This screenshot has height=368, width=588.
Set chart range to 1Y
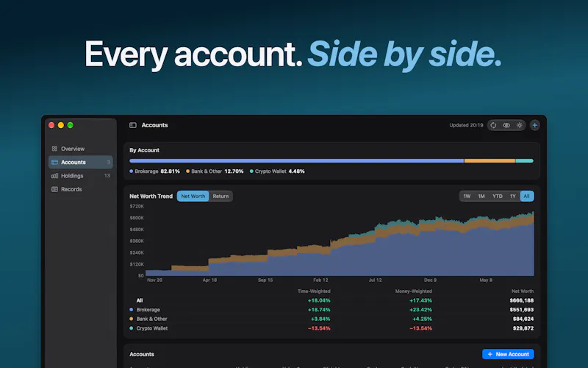click(512, 196)
